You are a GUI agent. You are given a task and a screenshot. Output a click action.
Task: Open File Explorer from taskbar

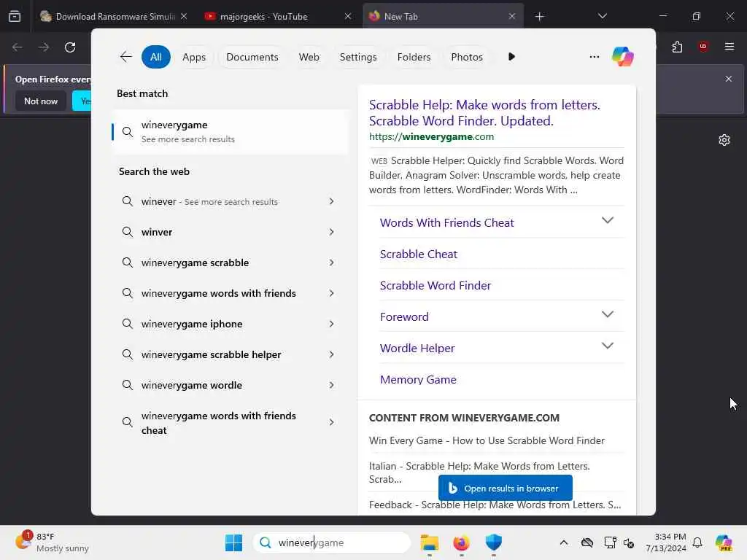[x=429, y=542]
